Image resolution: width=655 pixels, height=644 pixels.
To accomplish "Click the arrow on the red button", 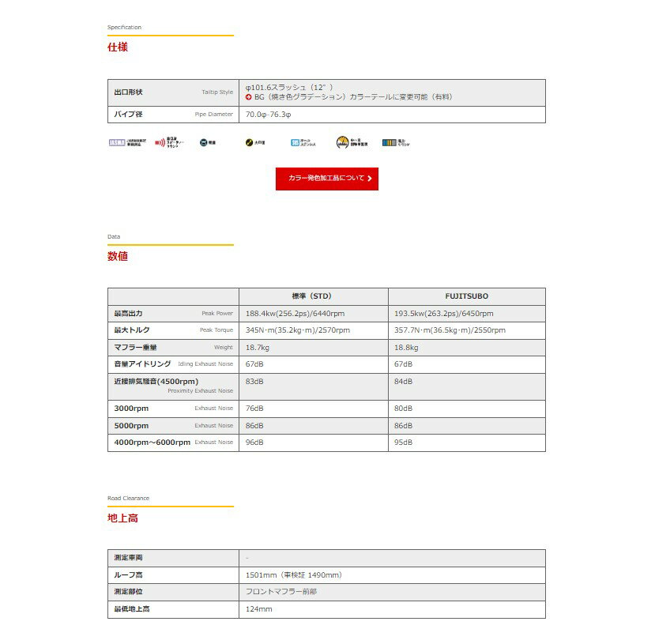I will pos(370,179).
